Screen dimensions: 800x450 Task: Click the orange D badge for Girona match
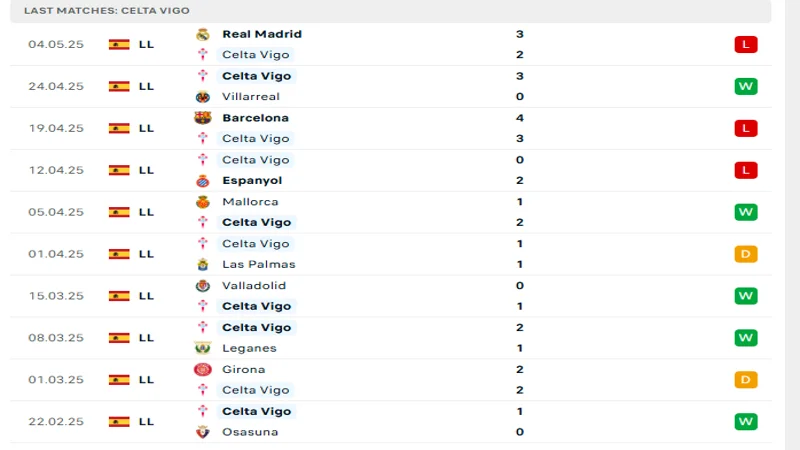[745, 380]
